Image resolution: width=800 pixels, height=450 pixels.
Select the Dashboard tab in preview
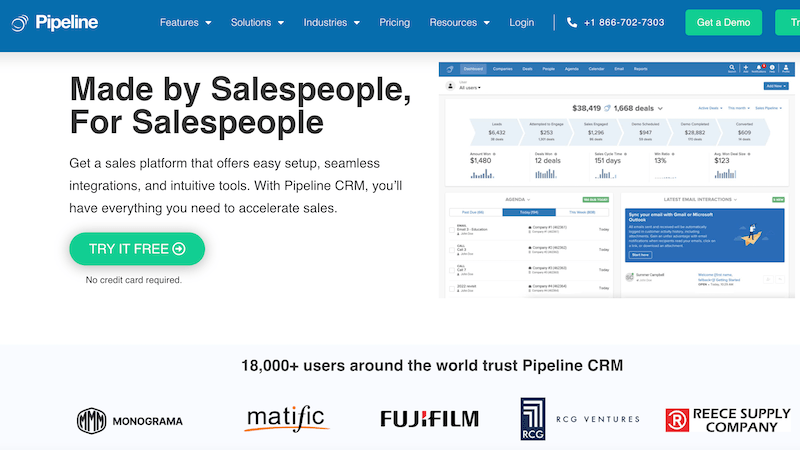tap(473, 69)
